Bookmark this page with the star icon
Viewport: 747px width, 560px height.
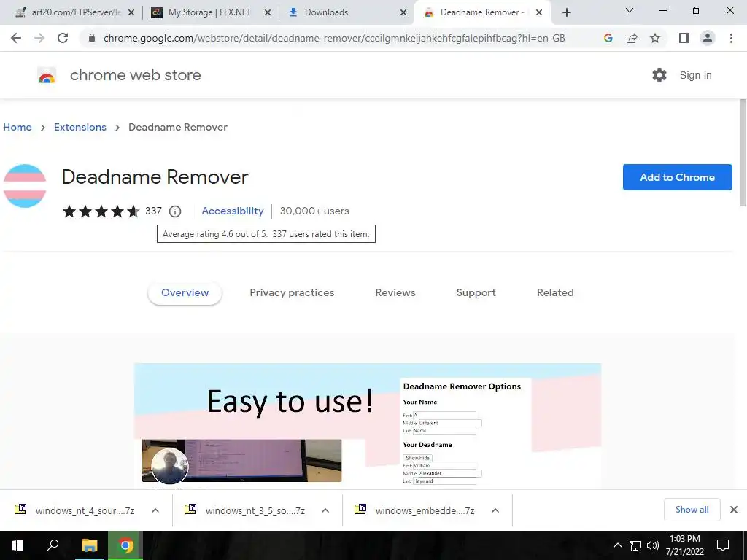point(655,38)
